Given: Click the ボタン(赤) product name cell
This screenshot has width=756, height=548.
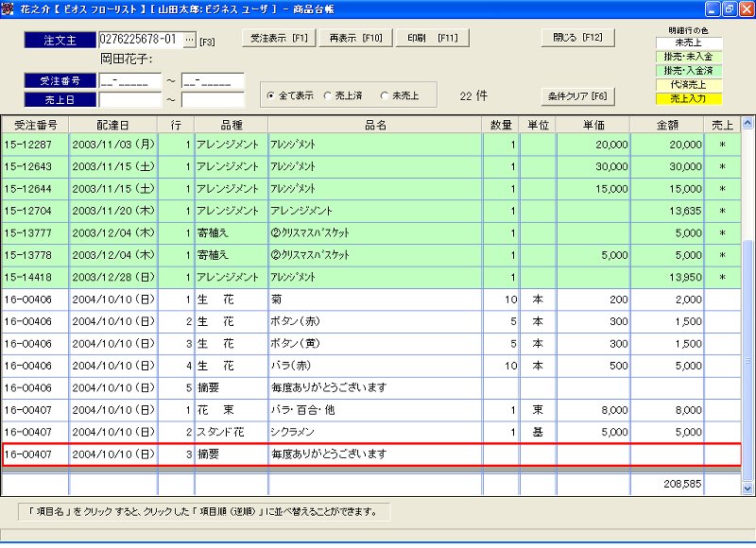Looking at the screenshot, I should [375, 321].
